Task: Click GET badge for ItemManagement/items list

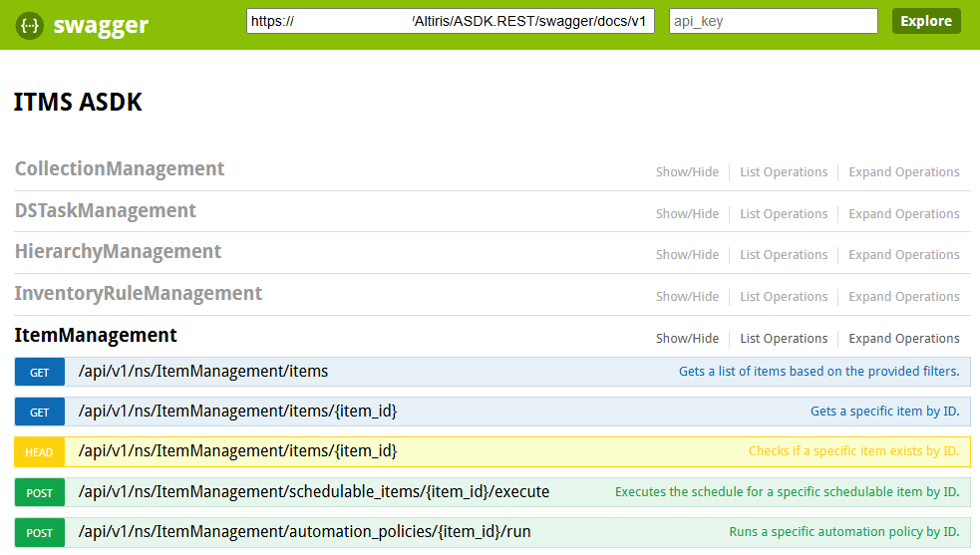Action: click(40, 373)
